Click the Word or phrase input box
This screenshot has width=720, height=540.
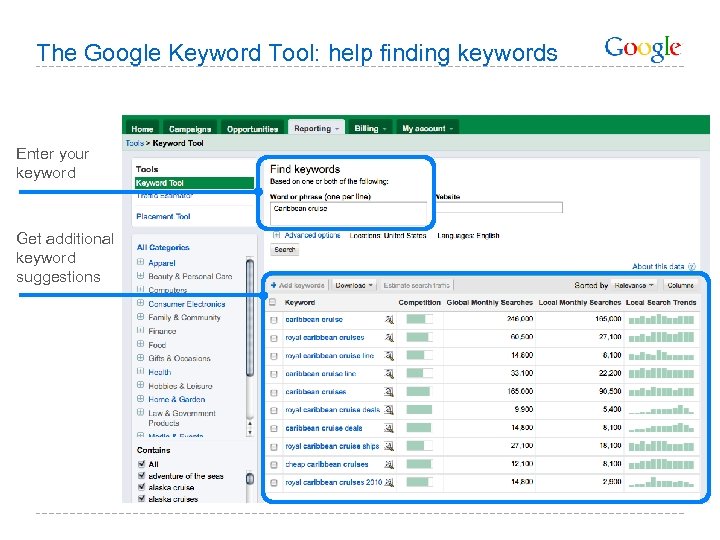click(348, 208)
